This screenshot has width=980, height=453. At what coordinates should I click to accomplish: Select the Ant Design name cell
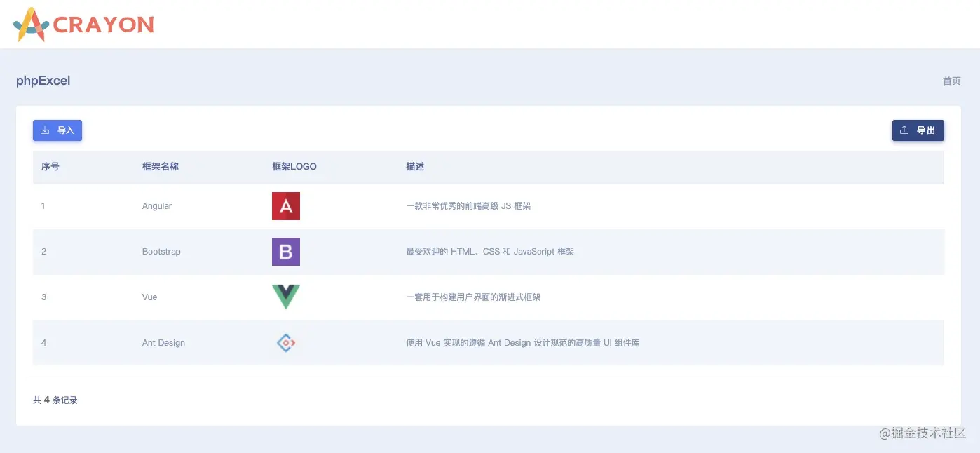[x=163, y=343]
